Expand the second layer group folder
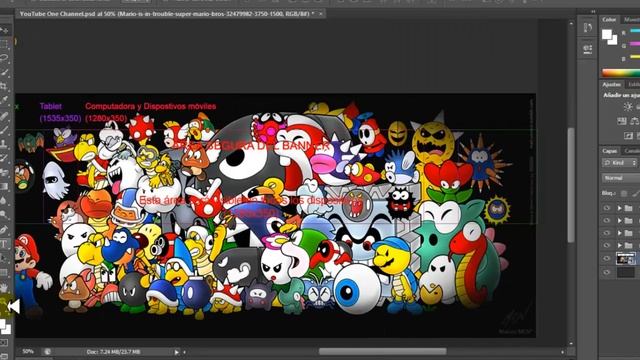 click(x=619, y=221)
